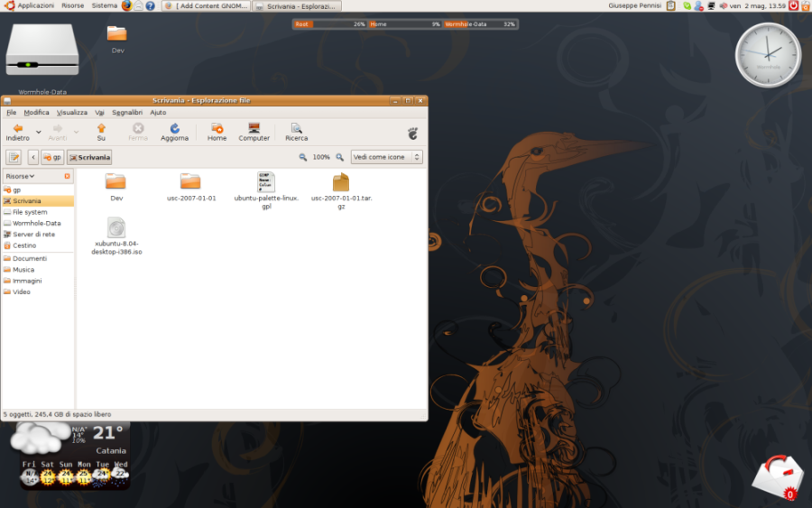Open Computer from the toolbar
Screen dimensions: 812x508
click(254, 132)
